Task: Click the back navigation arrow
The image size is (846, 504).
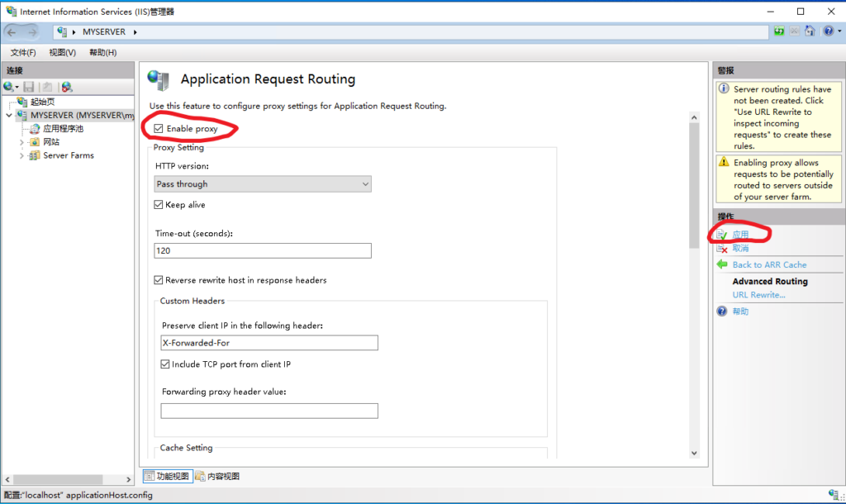Action: click(14, 31)
